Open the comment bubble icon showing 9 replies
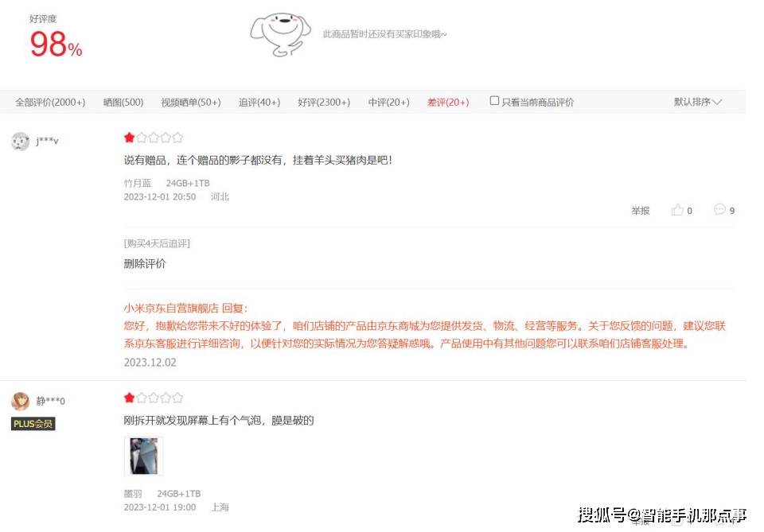 (719, 209)
